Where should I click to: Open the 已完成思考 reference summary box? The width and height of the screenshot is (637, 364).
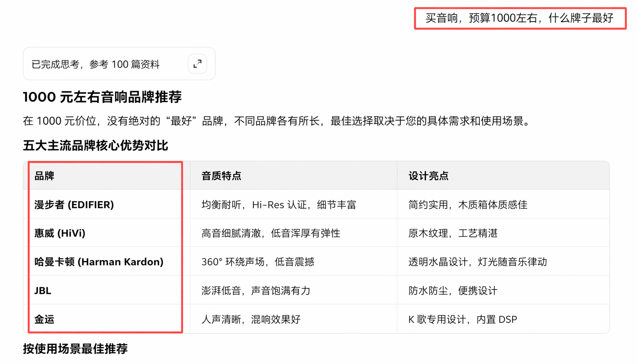point(119,64)
